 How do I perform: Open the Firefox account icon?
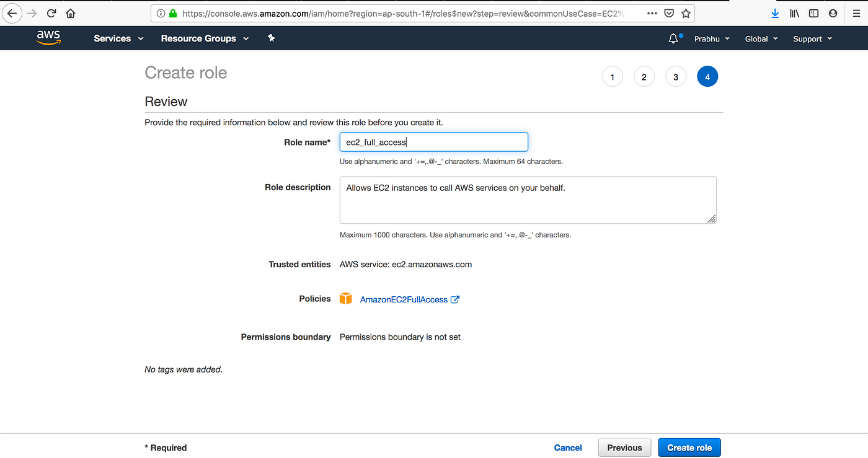(x=833, y=13)
